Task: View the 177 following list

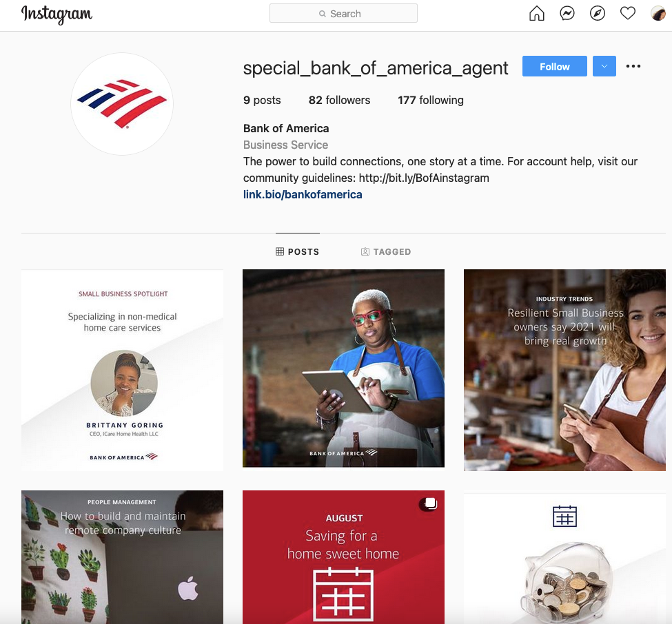Action: [x=431, y=101]
